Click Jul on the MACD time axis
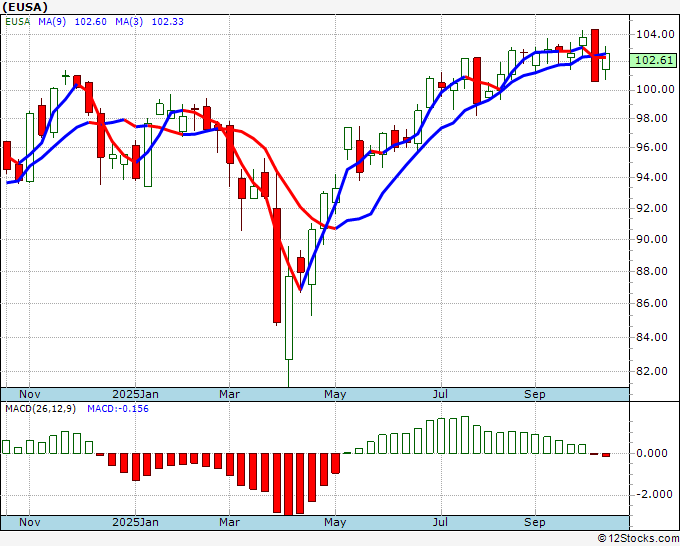This screenshot has width=680, height=546. pos(441,522)
